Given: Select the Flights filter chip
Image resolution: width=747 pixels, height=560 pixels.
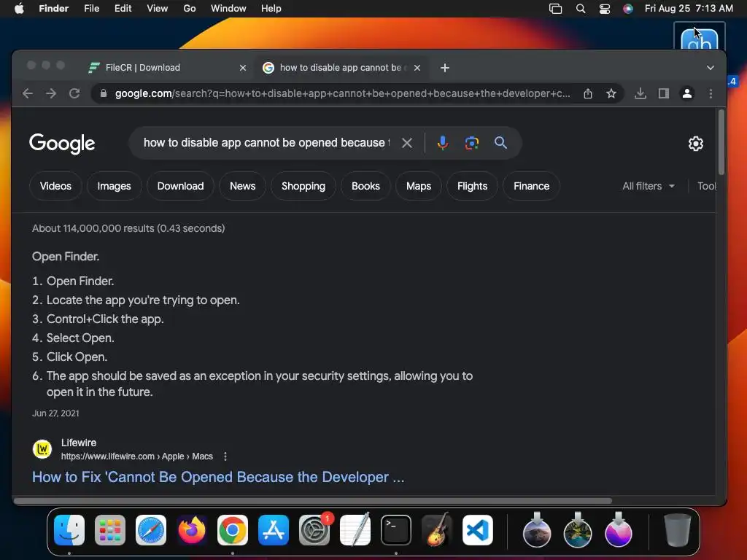Looking at the screenshot, I should (x=472, y=186).
